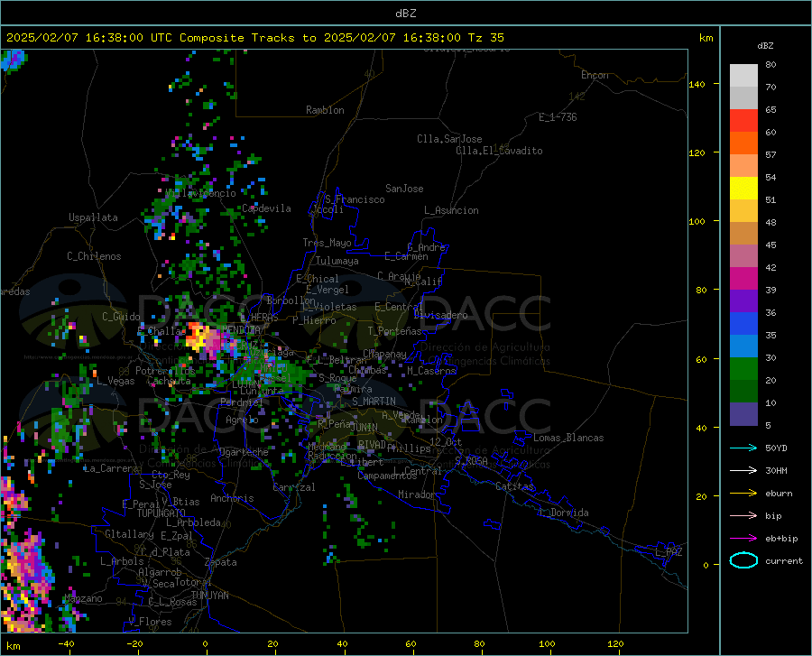The height and width of the screenshot is (656, 812).
Task: Click the L_Dormida label
Action: tap(563, 513)
